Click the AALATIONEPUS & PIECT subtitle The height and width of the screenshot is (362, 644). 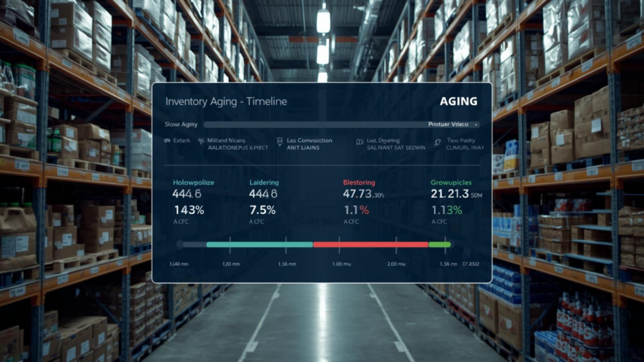click(x=238, y=148)
